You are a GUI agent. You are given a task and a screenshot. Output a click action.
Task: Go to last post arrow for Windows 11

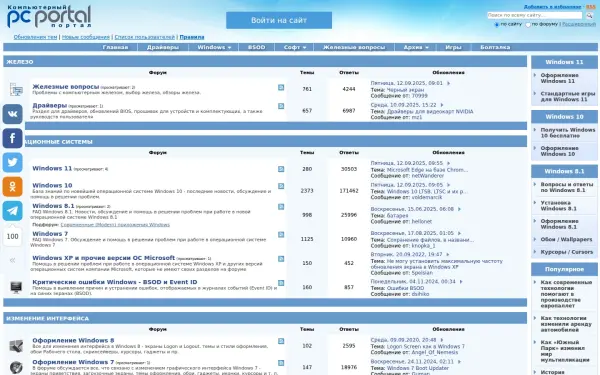click(x=448, y=163)
